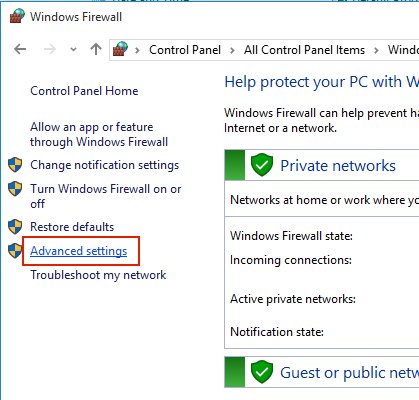Open the recent locations dropdown arrow

tap(73, 50)
